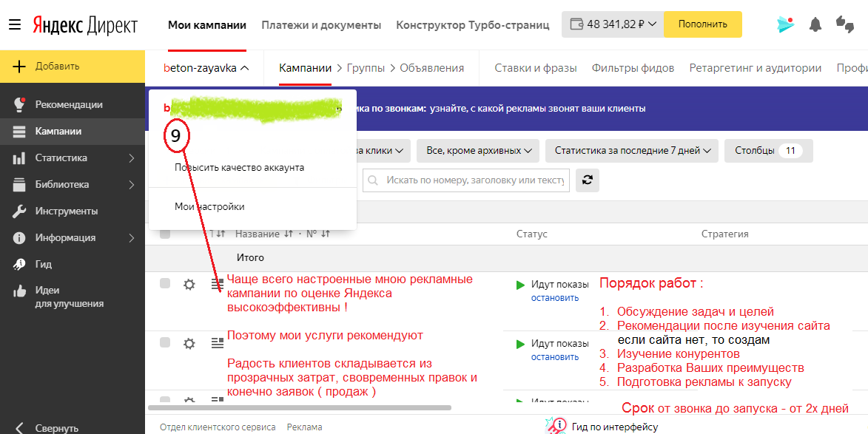Click the Информация info icon
Screen dimensions: 868x434
(19, 238)
